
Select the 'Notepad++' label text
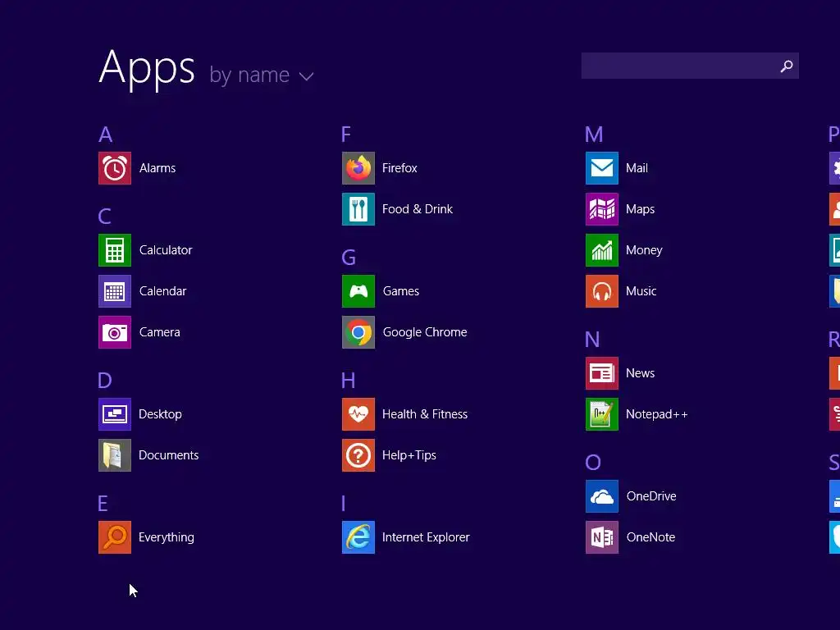coord(657,414)
